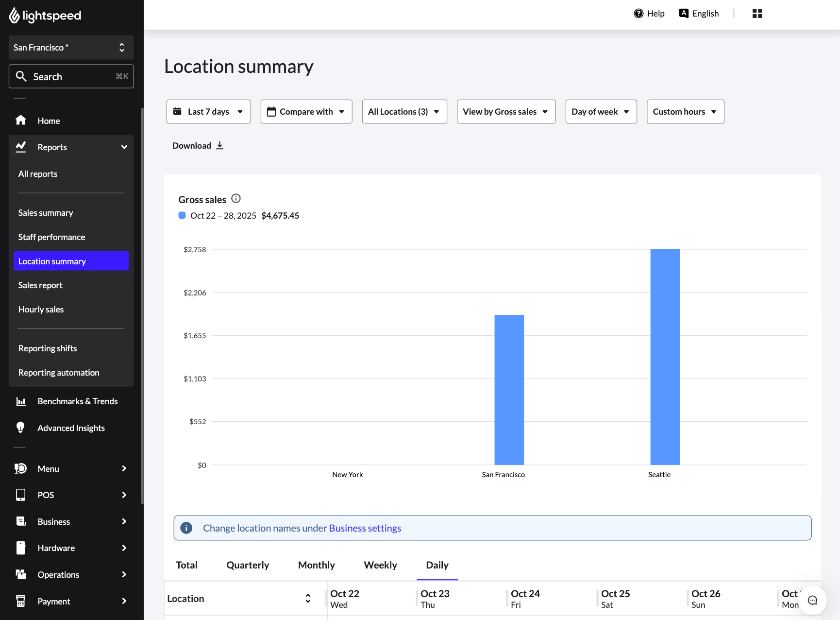
Task: Click the Lightspeed logo icon
Action: point(15,15)
